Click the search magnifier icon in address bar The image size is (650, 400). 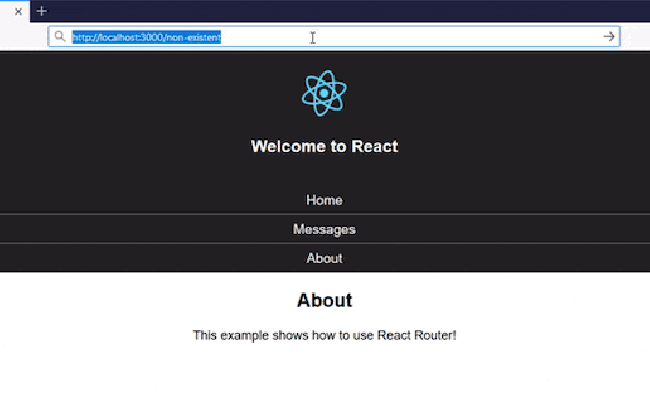[x=60, y=36]
